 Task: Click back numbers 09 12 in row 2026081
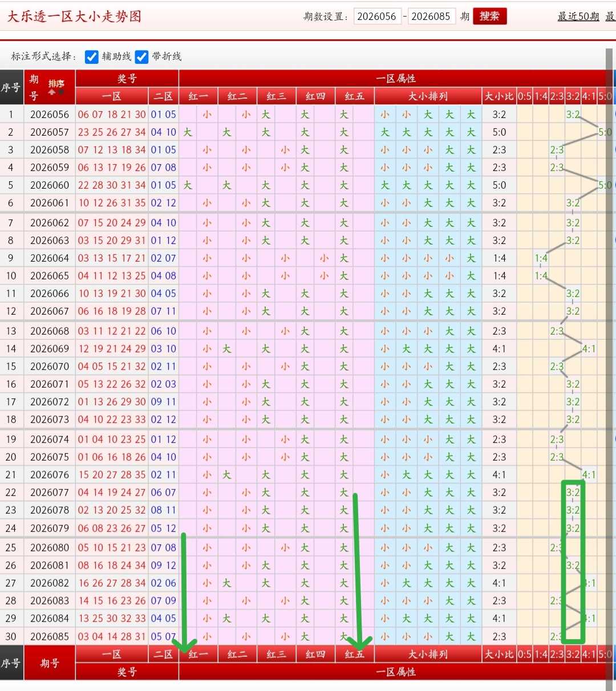(x=164, y=566)
